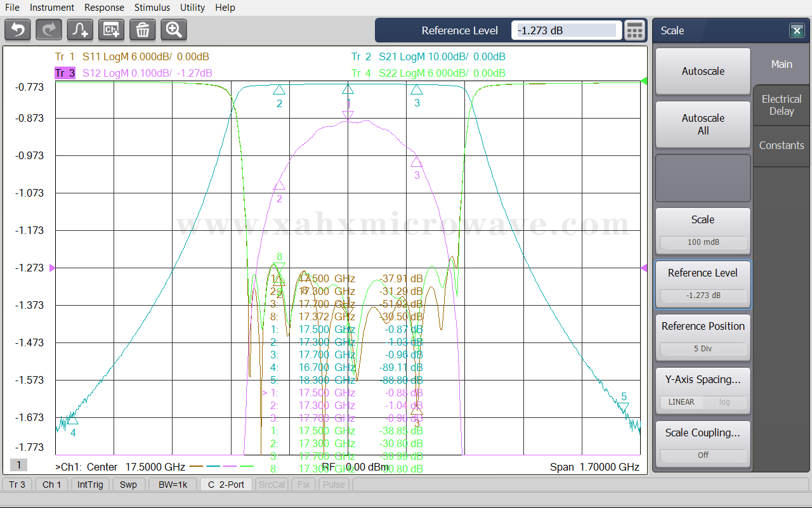Activate the zoom magnifier icon

[174, 30]
